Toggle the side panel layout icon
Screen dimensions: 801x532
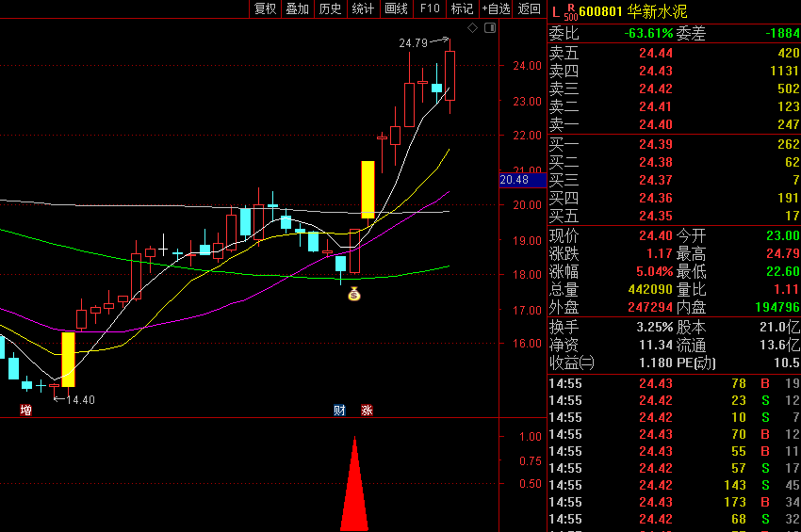coord(490,27)
